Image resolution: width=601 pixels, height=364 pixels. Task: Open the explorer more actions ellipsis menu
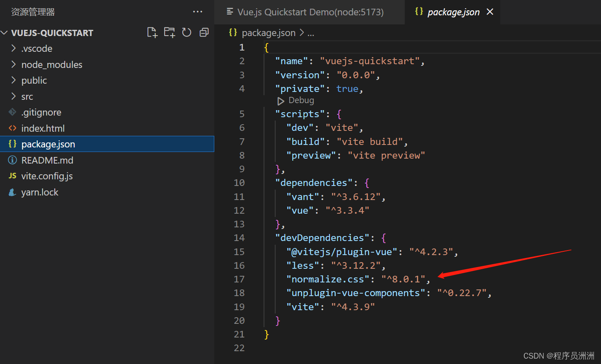[x=198, y=12]
